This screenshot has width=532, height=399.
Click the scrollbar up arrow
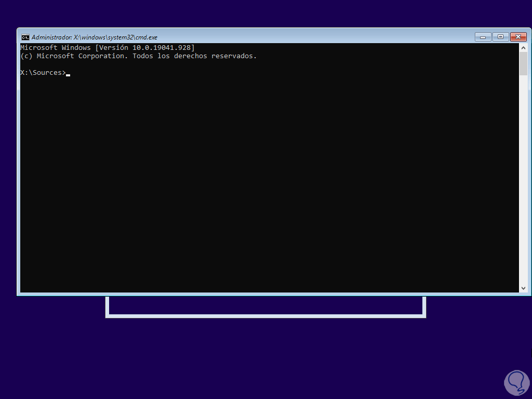click(x=523, y=48)
